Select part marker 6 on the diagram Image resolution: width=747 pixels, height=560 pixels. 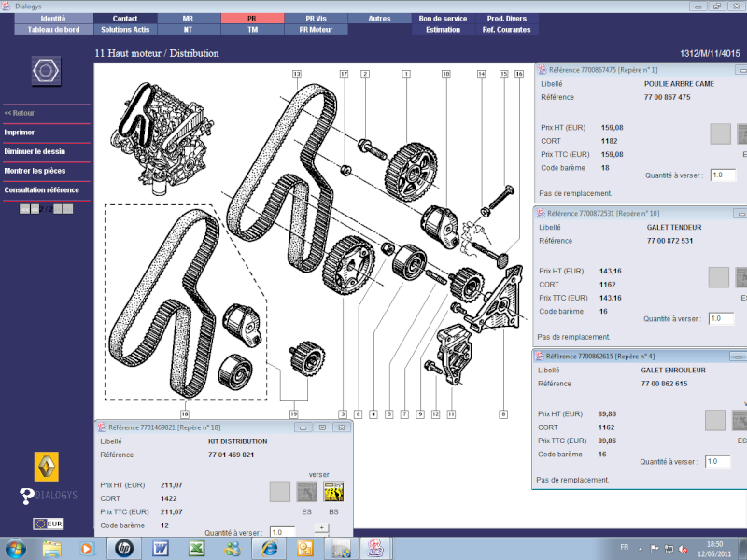359,414
